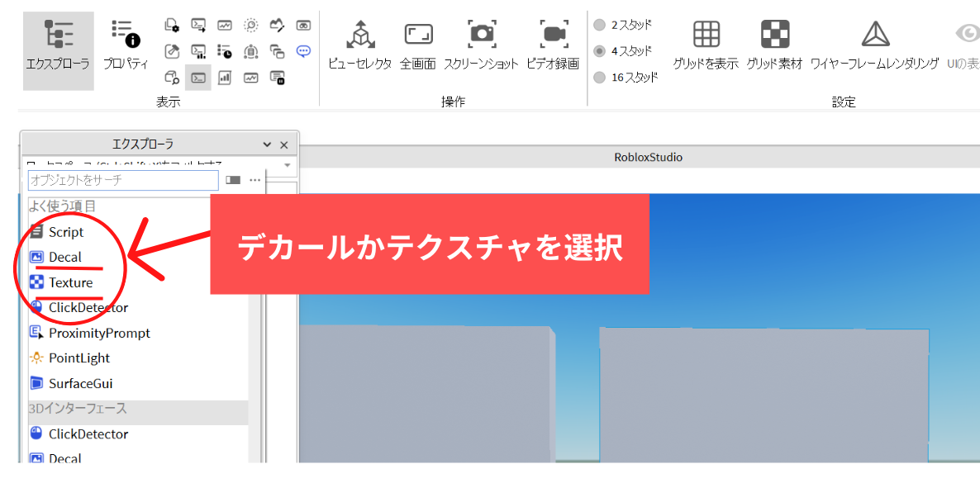Select Texture from frequently used list
Image resolution: width=980 pixels, height=483 pixels.
(70, 282)
